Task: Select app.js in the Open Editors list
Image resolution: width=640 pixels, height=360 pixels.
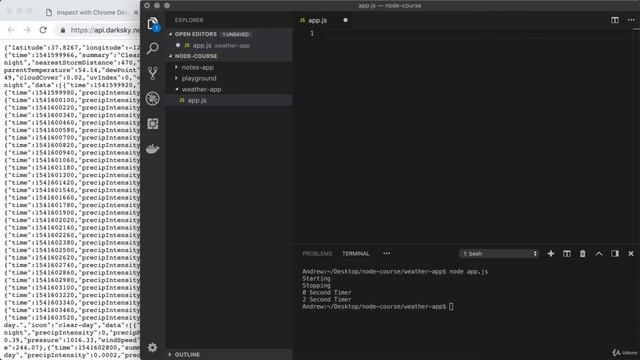Action: pos(229,45)
